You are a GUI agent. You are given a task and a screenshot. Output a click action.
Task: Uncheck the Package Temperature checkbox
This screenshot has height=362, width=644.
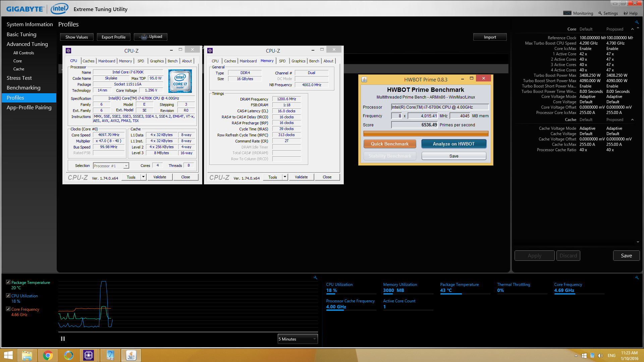(8, 282)
